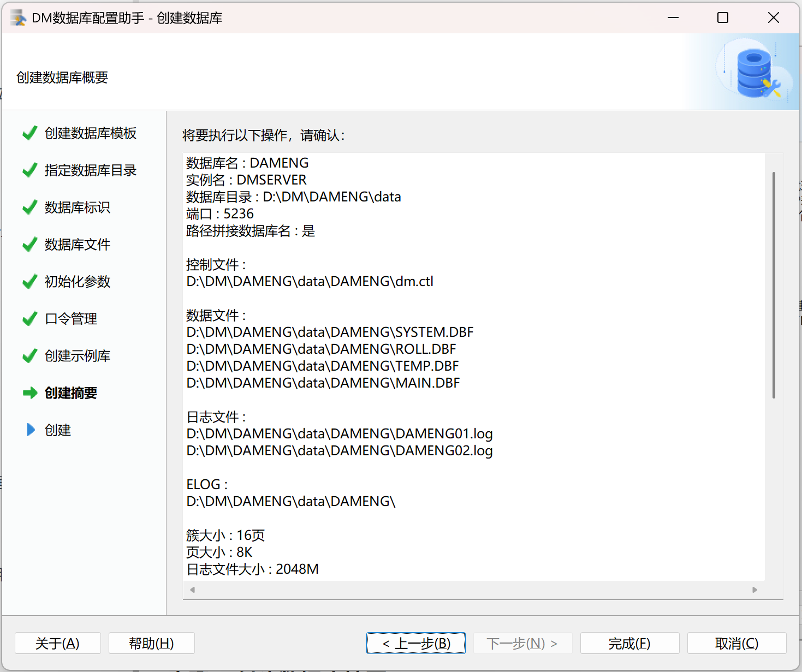Click the line 数据库名 : DAMENG
This screenshot has width=802, height=672.
coord(247,163)
